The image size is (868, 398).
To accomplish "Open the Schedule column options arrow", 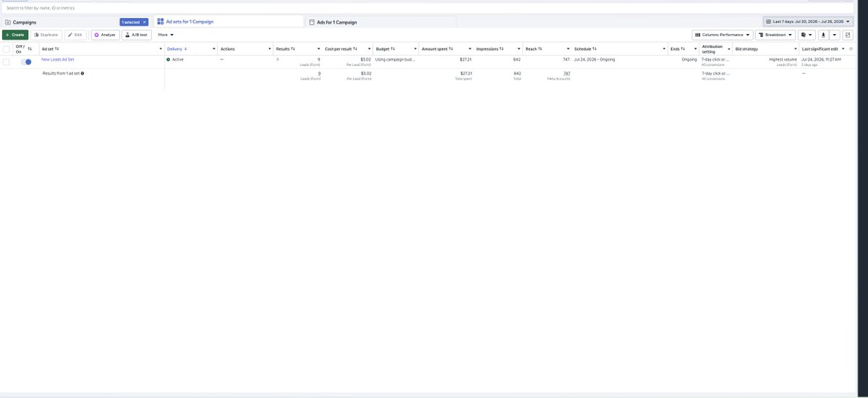I will coord(663,48).
